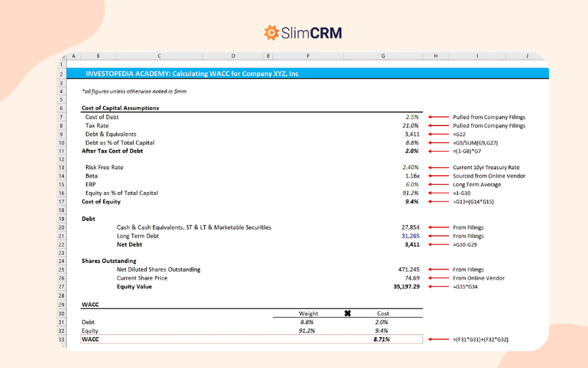The height and width of the screenshot is (368, 588).
Task: Select the 'Net Debt' label
Action: coord(129,244)
